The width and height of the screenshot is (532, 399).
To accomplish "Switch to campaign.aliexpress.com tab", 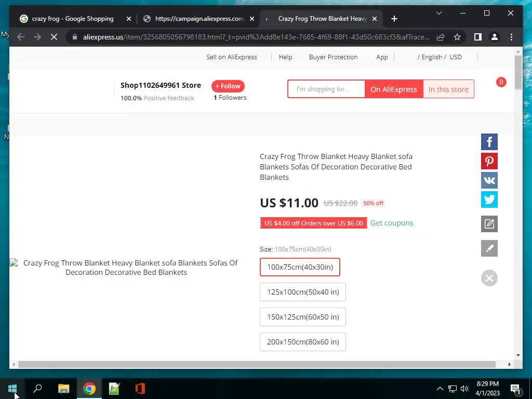I will [199, 19].
